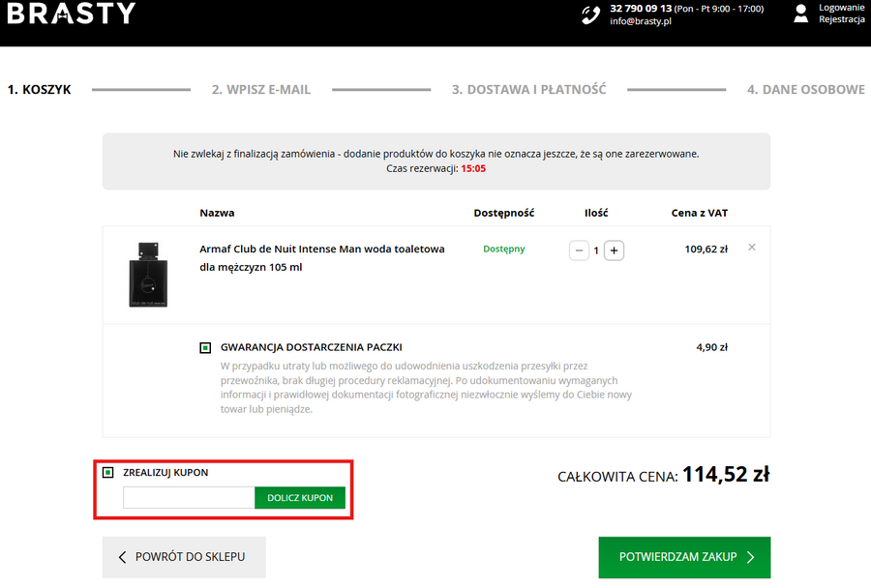Viewport: 871px width, 588px height.
Task: Go to 3. Dostawa i płatność step
Action: pyautogui.click(x=528, y=90)
